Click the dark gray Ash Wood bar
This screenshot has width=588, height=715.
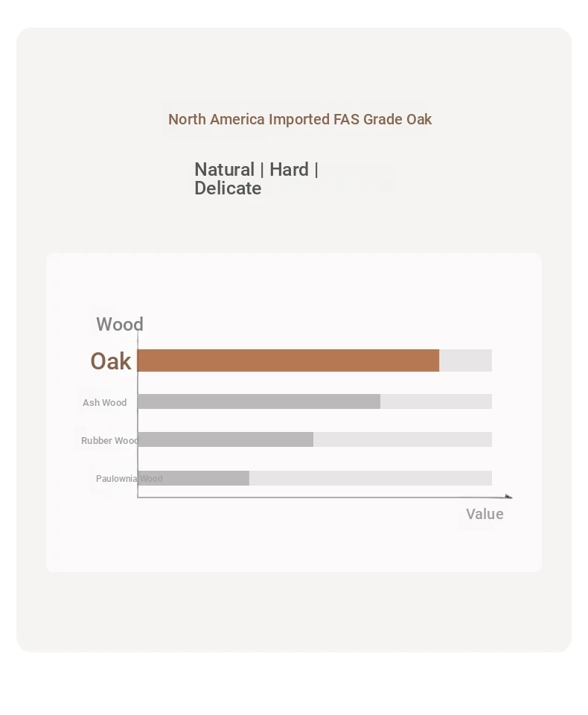coord(259,401)
